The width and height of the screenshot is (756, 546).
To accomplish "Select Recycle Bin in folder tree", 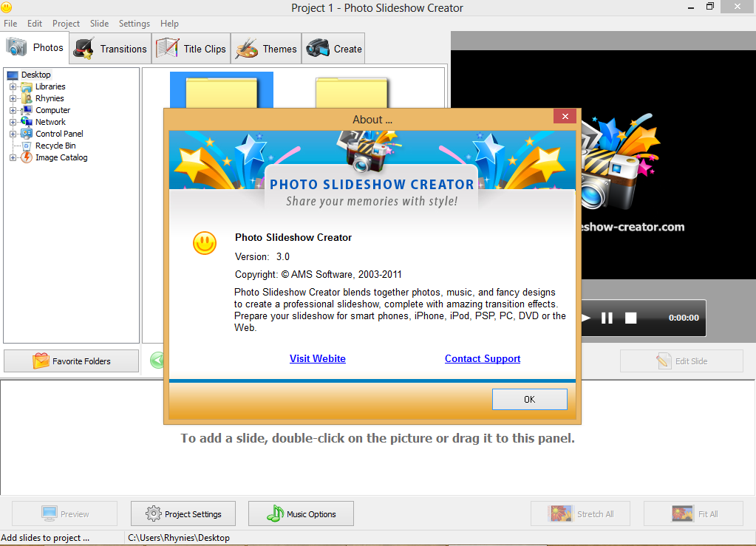I will [x=55, y=146].
